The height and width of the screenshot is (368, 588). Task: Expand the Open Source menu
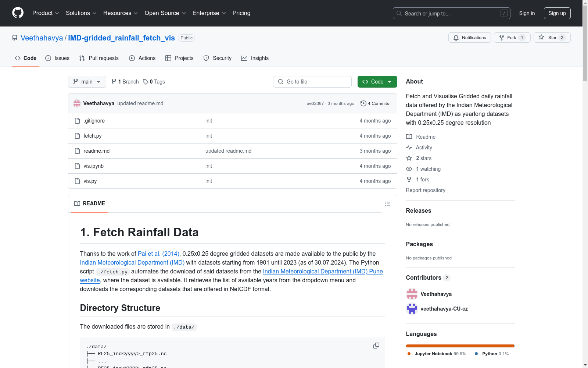click(165, 13)
